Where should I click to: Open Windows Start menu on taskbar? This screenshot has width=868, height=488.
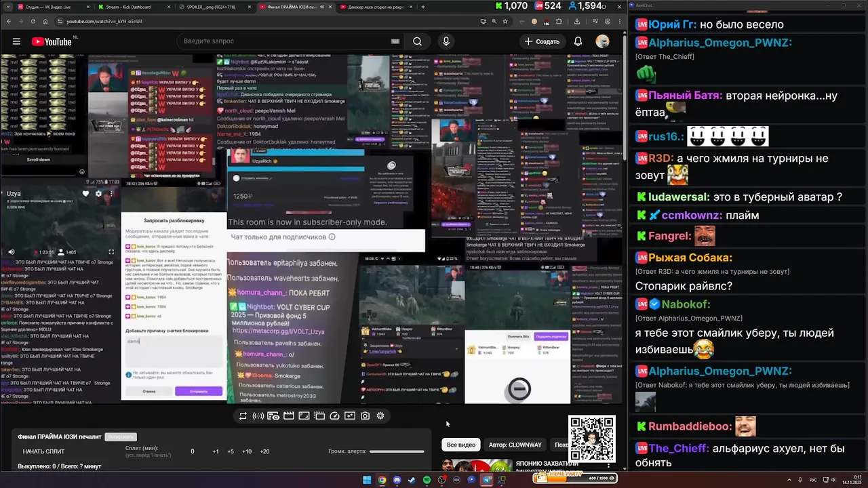pos(367,480)
